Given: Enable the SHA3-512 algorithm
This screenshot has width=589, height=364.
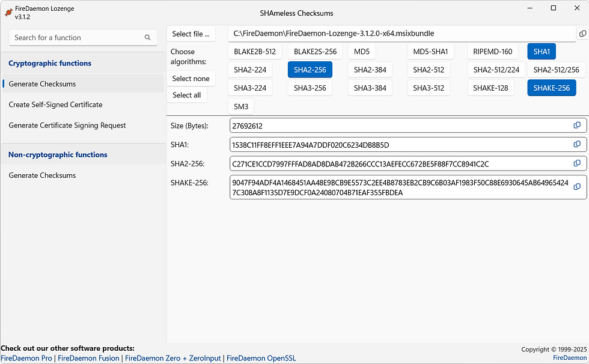Looking at the screenshot, I should click(429, 88).
